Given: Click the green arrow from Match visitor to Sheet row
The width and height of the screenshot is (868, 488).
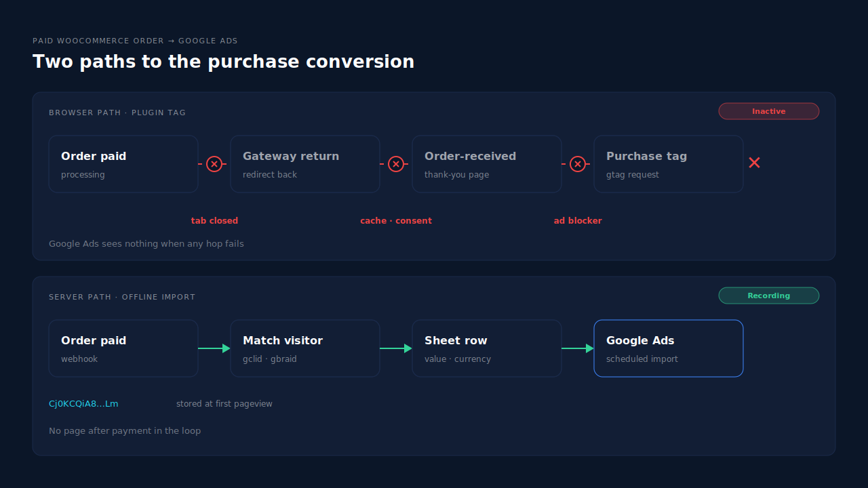Looking at the screenshot, I should point(396,348).
